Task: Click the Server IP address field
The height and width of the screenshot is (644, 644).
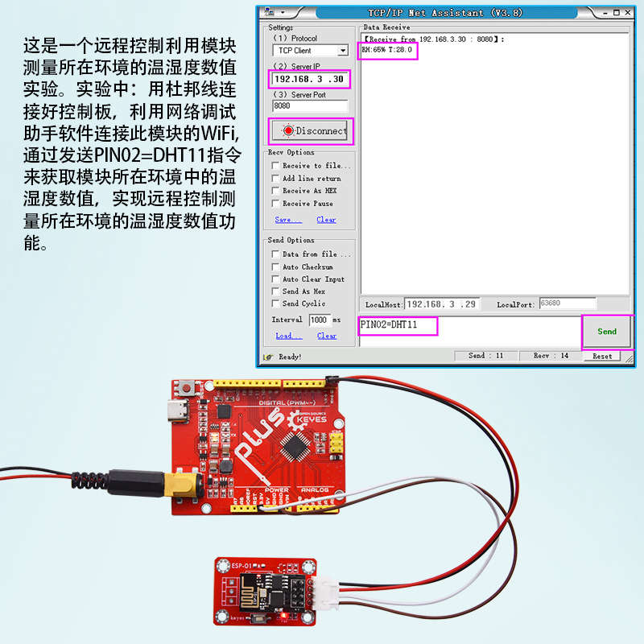Action: click(x=310, y=79)
